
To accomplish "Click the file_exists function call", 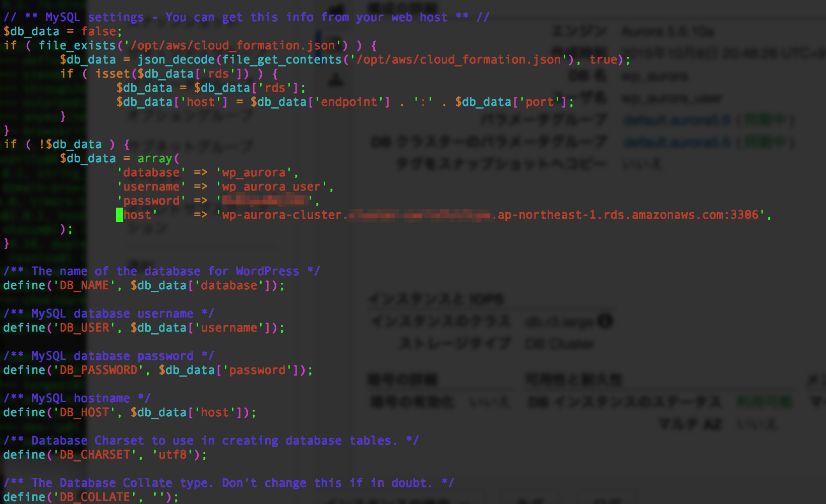I will 193,46.
